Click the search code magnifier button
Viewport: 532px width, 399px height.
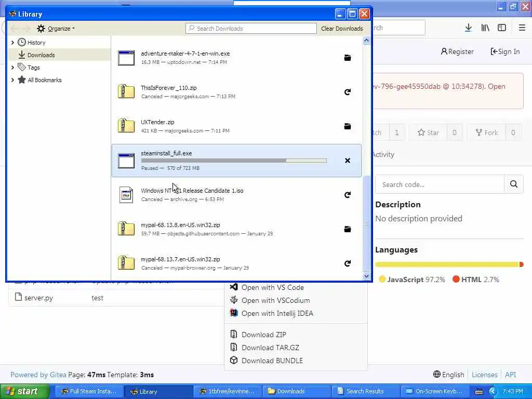514,184
